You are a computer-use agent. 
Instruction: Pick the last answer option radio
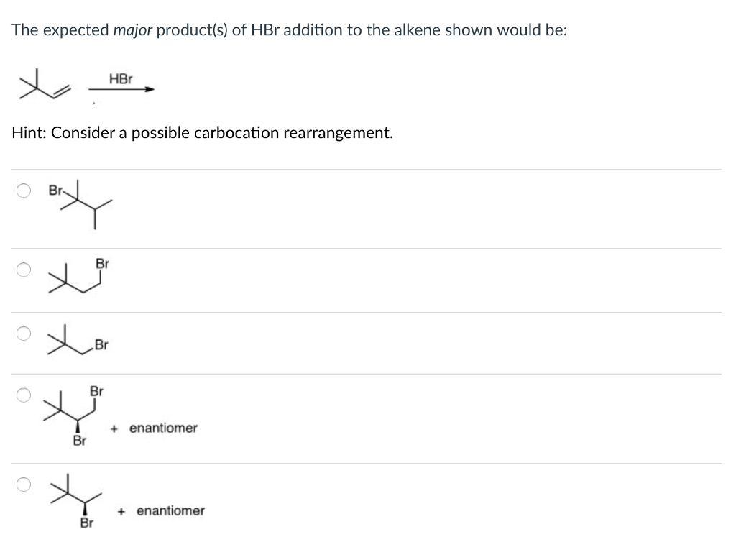pos(23,485)
